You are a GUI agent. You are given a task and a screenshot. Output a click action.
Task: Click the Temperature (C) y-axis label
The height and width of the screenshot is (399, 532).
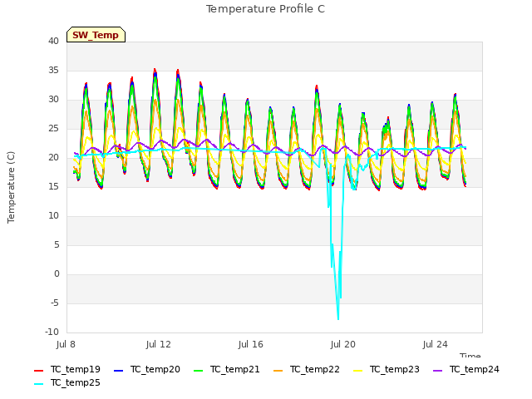coord(11,187)
